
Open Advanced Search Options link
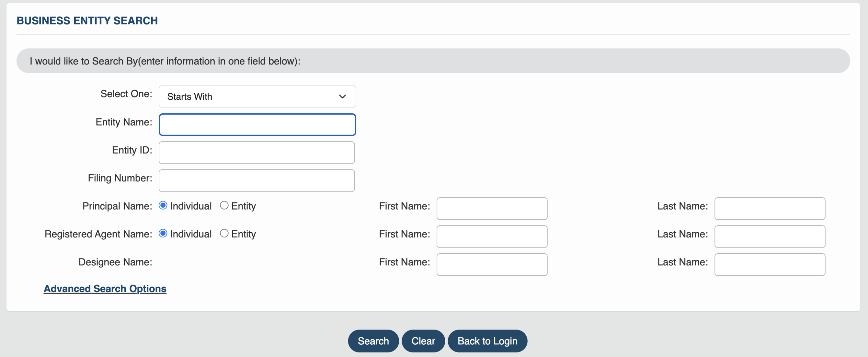[x=105, y=289]
